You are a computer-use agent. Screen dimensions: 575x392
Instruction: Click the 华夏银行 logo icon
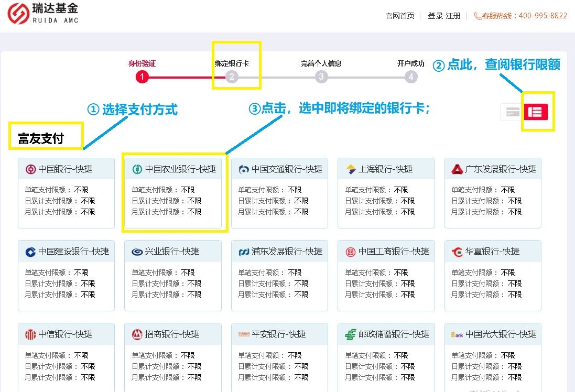tap(457, 252)
